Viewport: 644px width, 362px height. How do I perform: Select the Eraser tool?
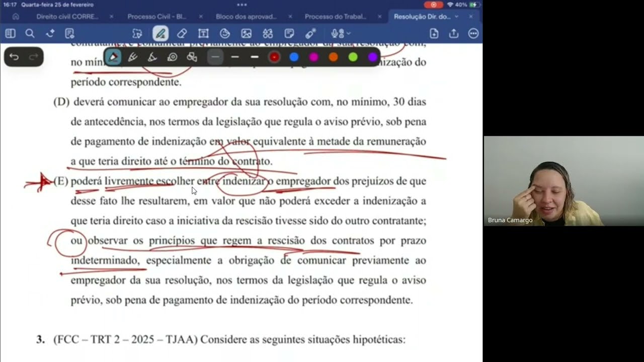[x=182, y=34]
